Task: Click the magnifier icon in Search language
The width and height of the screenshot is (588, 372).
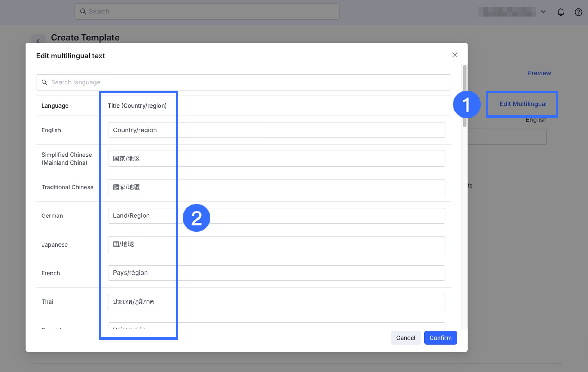Action: [x=44, y=82]
